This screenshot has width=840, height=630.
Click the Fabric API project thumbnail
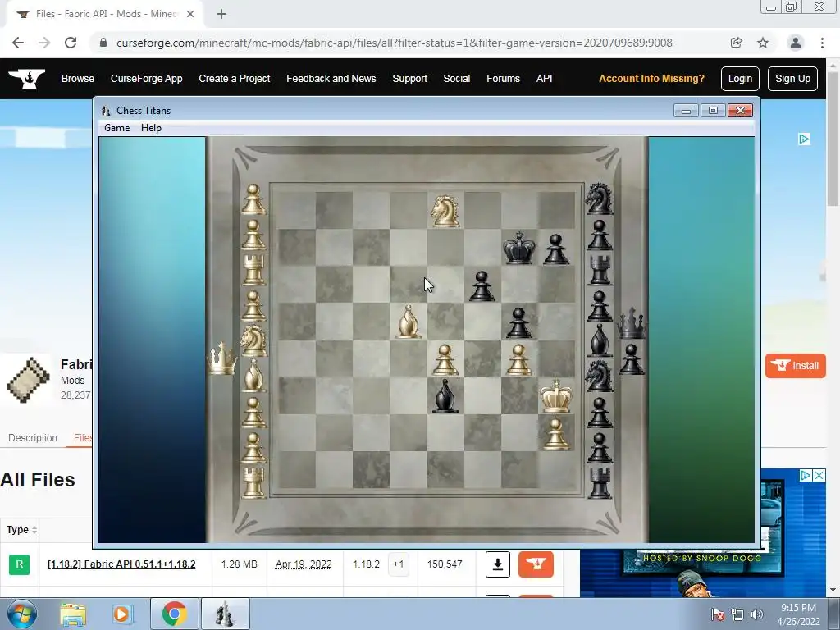(x=29, y=379)
